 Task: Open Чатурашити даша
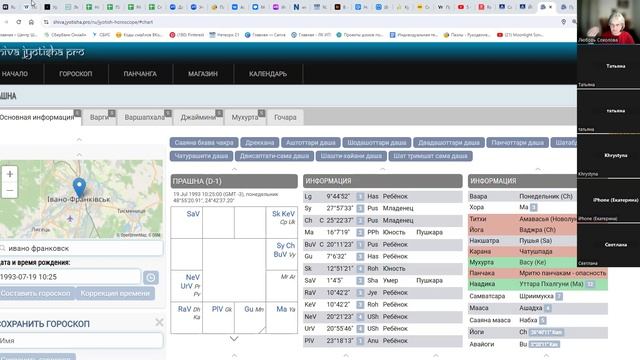[202, 156]
